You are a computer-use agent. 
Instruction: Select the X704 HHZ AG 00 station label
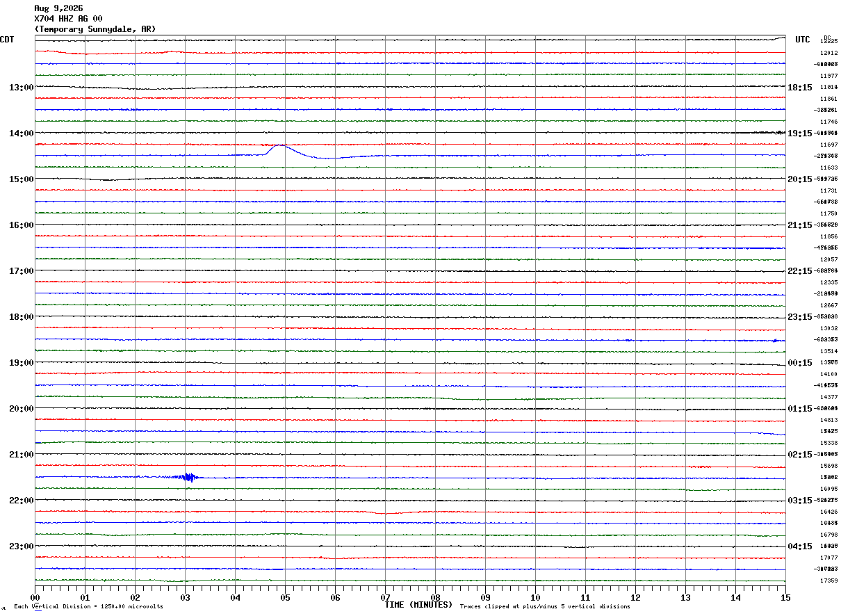(68, 19)
